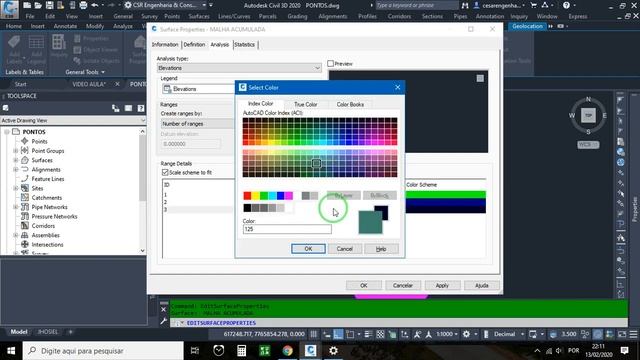Open the Active Drawing View dropdown
Screen dimensions: 640x360
coord(73,120)
